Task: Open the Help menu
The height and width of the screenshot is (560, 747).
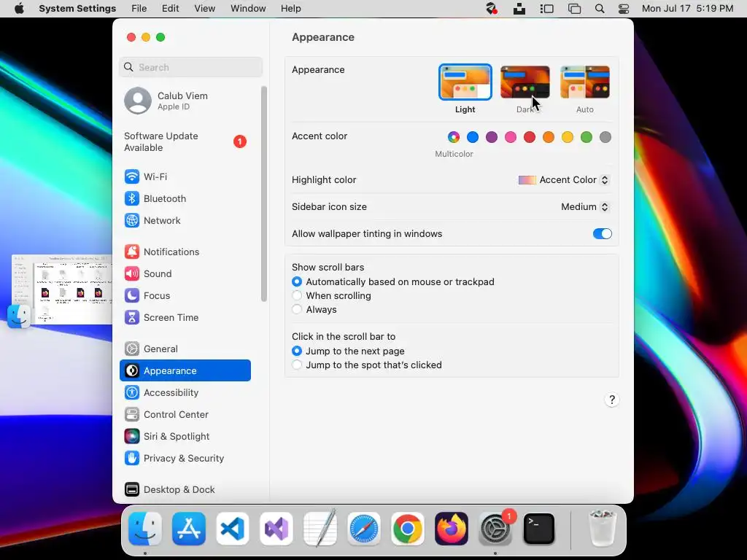Action: (x=290, y=9)
